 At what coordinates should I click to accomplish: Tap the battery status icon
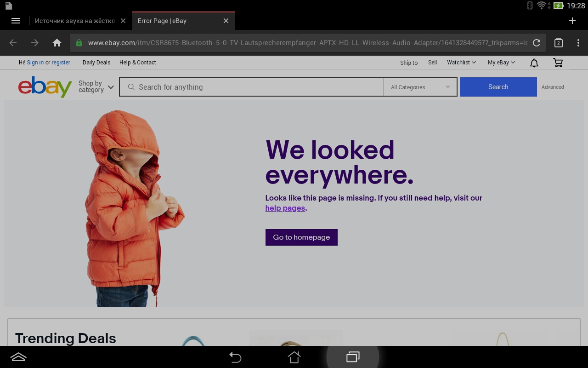click(x=558, y=6)
